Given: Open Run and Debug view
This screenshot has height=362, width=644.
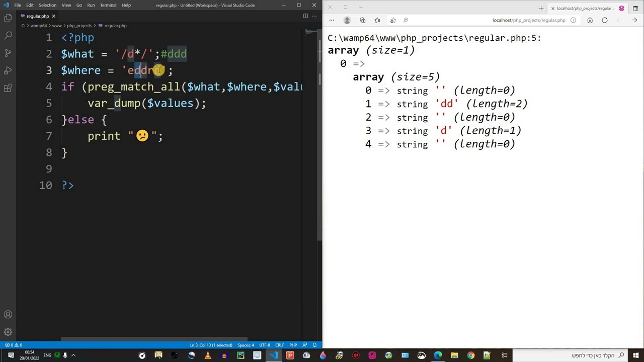Looking at the screenshot, I should pyautogui.click(x=8, y=70).
